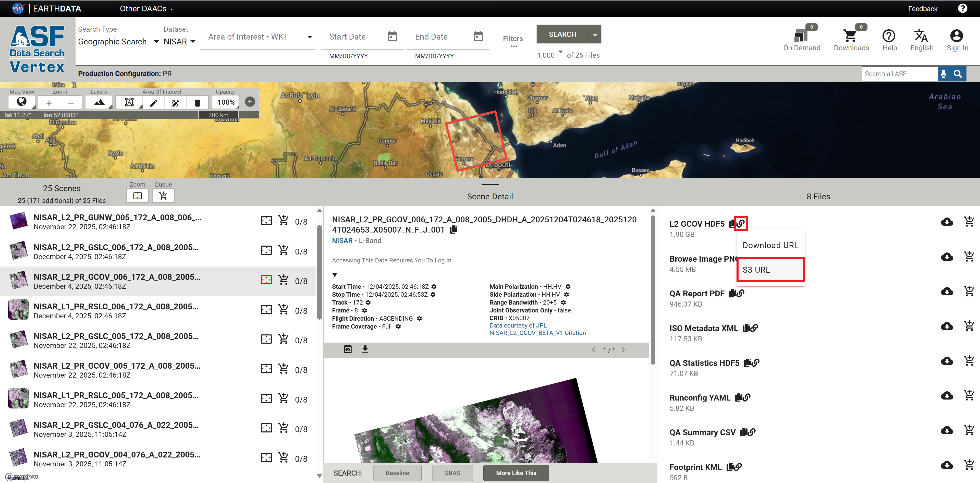This screenshot has height=483, width=980.
Task: Click the voice search microphone icon
Action: pyautogui.click(x=944, y=74)
